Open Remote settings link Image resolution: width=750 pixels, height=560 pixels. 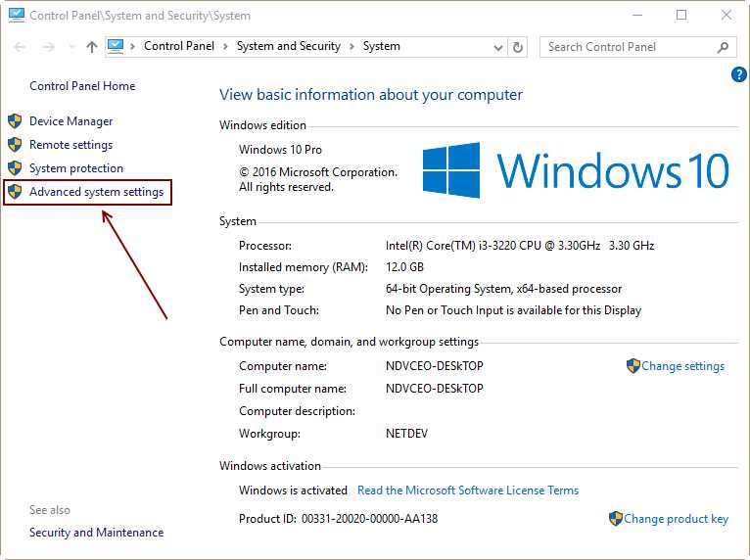tap(70, 145)
